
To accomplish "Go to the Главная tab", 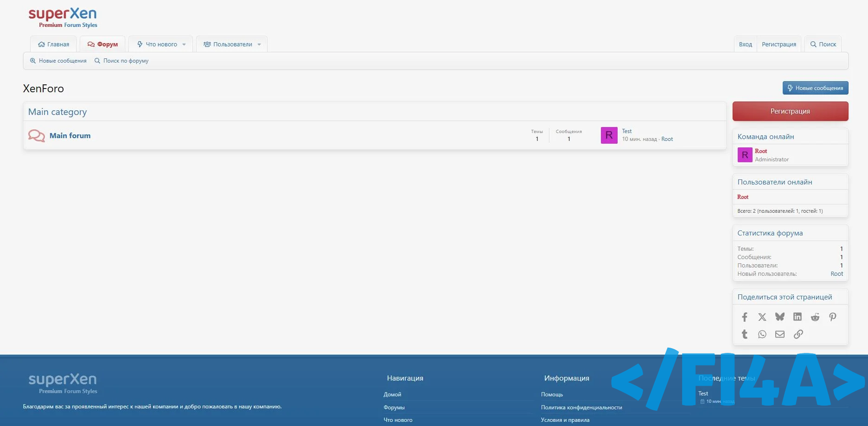I will click(x=53, y=45).
